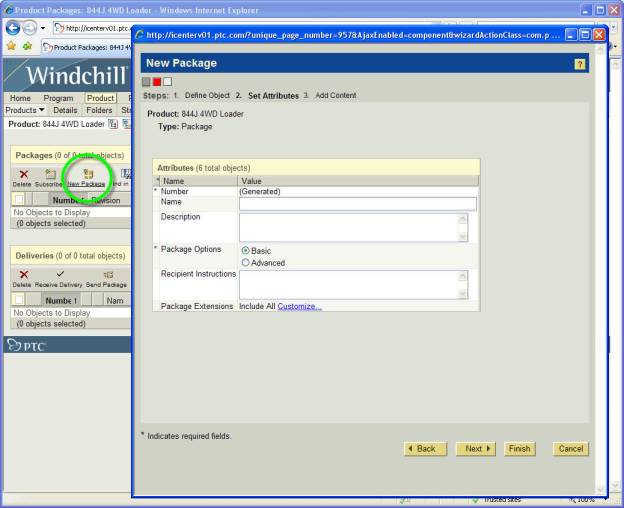Image resolution: width=624 pixels, height=508 pixels.
Task: Click the red wizard step indicator square
Action: tap(157, 82)
